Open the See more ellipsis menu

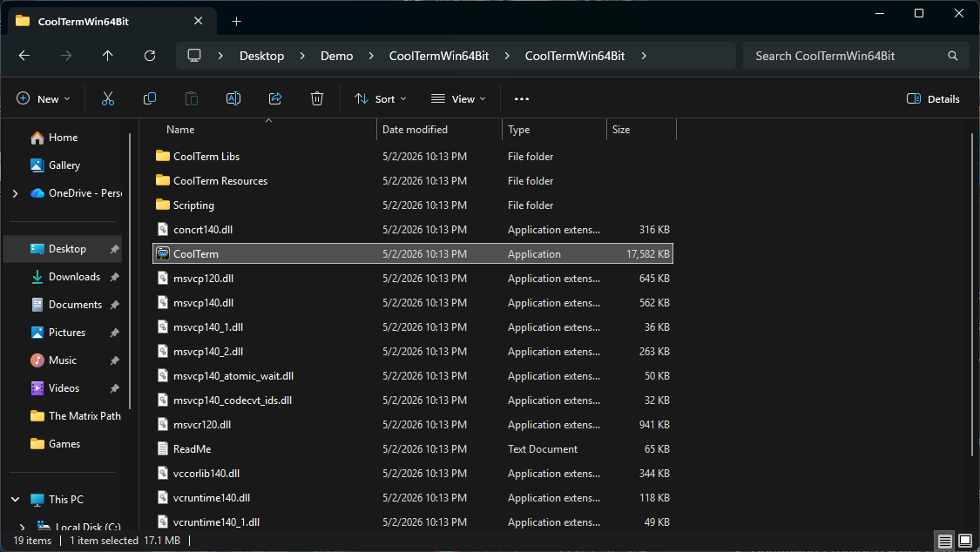pyautogui.click(x=521, y=98)
